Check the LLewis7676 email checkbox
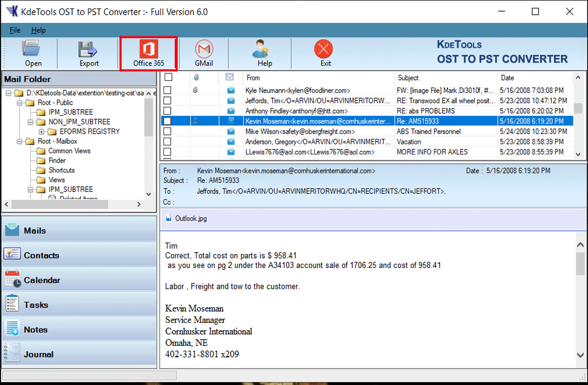The image size is (588, 385). (x=167, y=152)
